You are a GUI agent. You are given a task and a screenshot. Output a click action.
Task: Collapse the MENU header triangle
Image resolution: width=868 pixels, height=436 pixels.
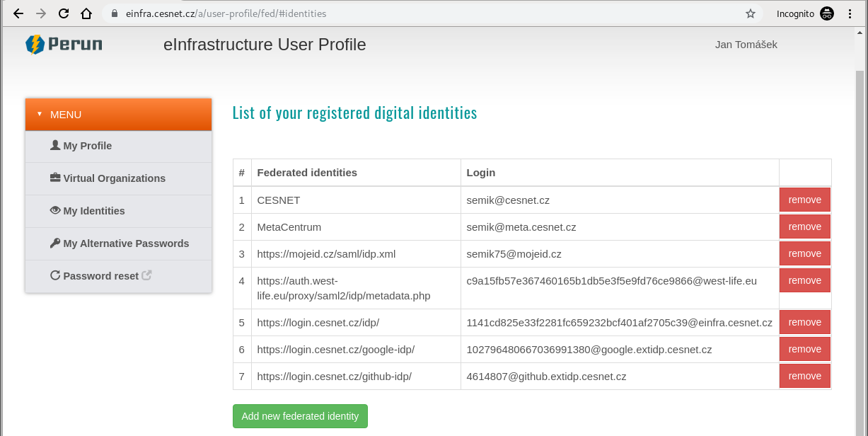pos(40,114)
